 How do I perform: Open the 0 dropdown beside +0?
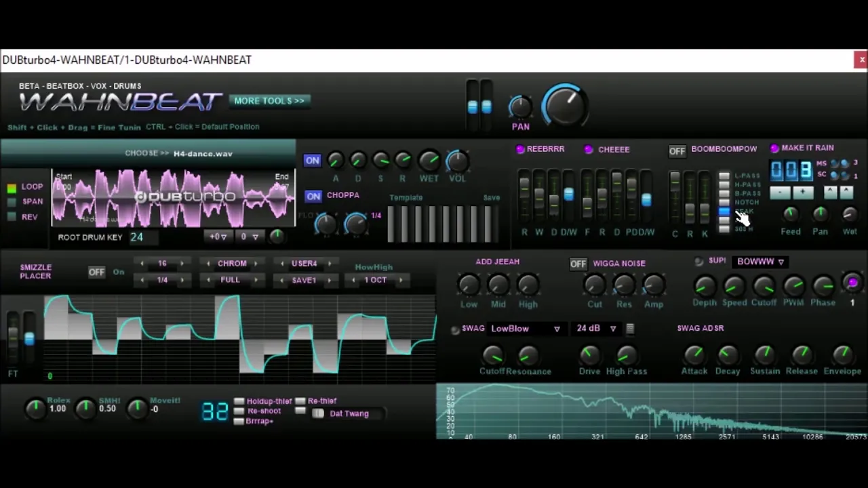click(250, 237)
